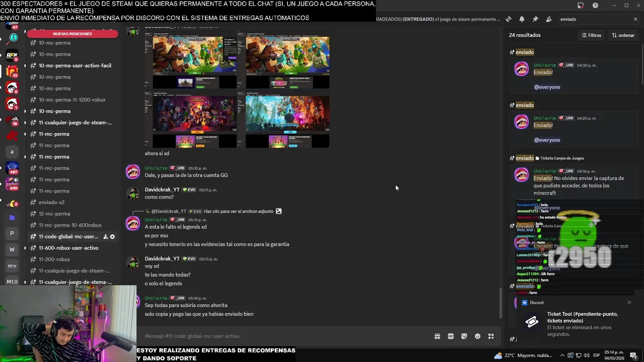
Task: Open the emoji picker smiley
Action: point(477,336)
